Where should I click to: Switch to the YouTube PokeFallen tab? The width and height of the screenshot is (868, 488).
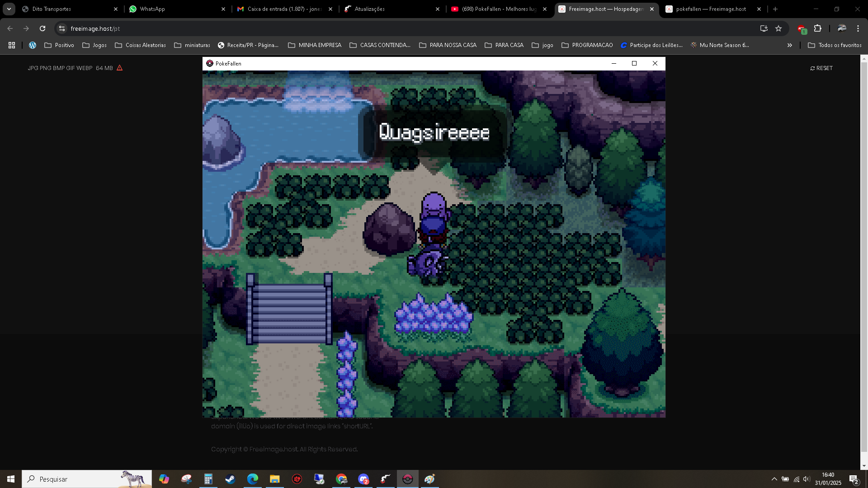[499, 9]
